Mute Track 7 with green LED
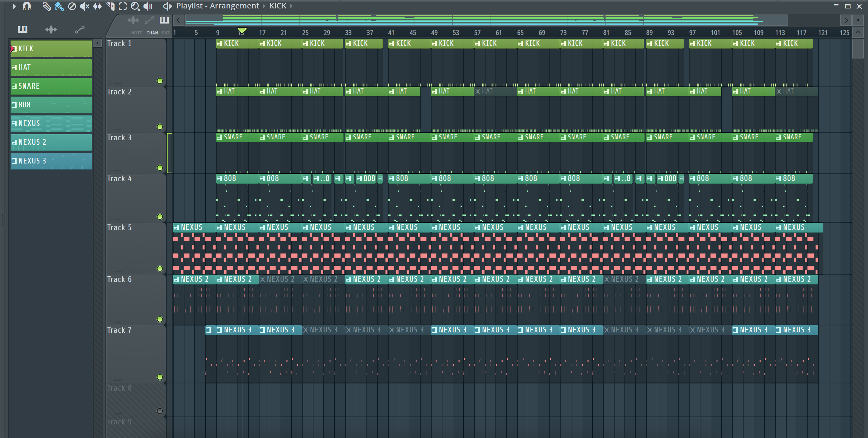The height and width of the screenshot is (438, 868). (x=160, y=377)
